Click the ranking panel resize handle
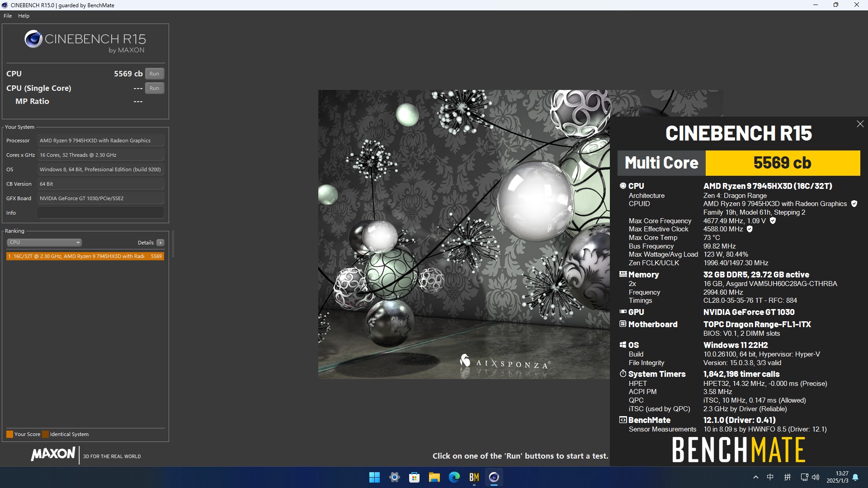The height and width of the screenshot is (488, 868). coord(173,244)
